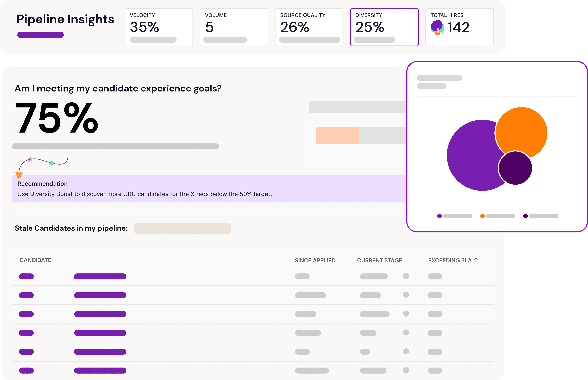Click the dark purple legend dot
Screen dimensions: 588x380
point(525,216)
